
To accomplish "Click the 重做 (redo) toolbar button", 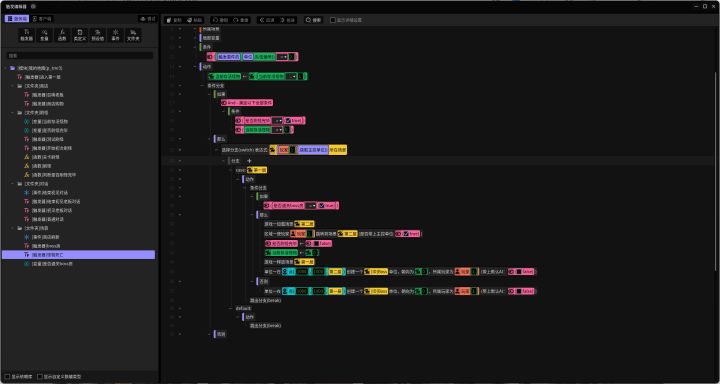I will (241, 20).
